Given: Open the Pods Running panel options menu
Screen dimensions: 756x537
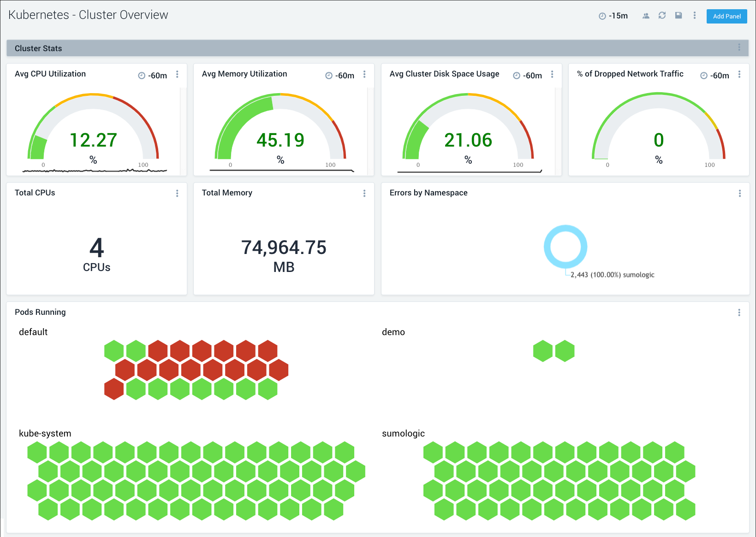Looking at the screenshot, I should tap(740, 312).
